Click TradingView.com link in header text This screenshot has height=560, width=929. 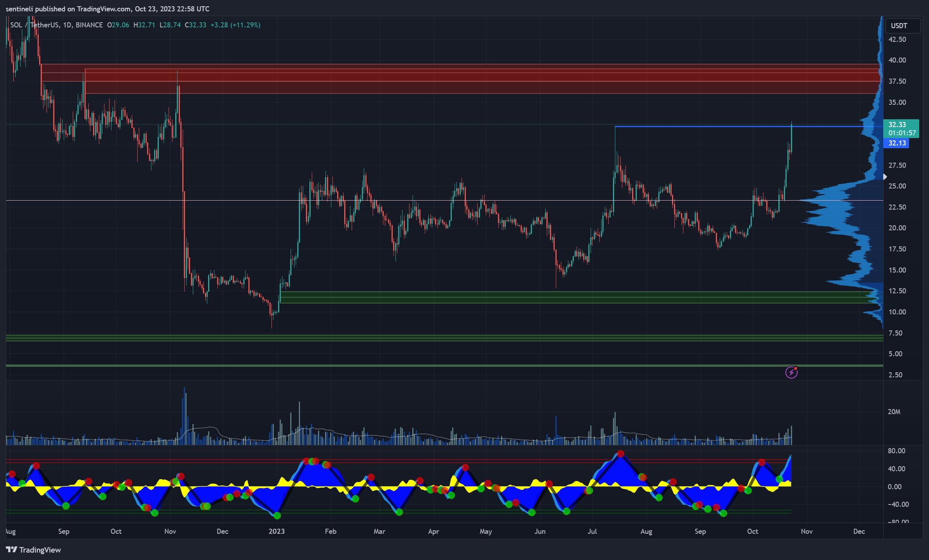point(103,9)
